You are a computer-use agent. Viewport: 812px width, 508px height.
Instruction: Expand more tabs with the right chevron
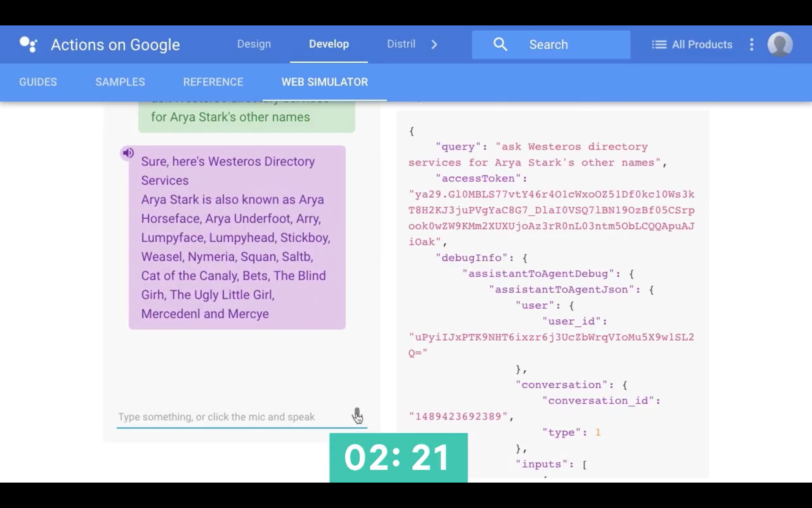pos(434,44)
